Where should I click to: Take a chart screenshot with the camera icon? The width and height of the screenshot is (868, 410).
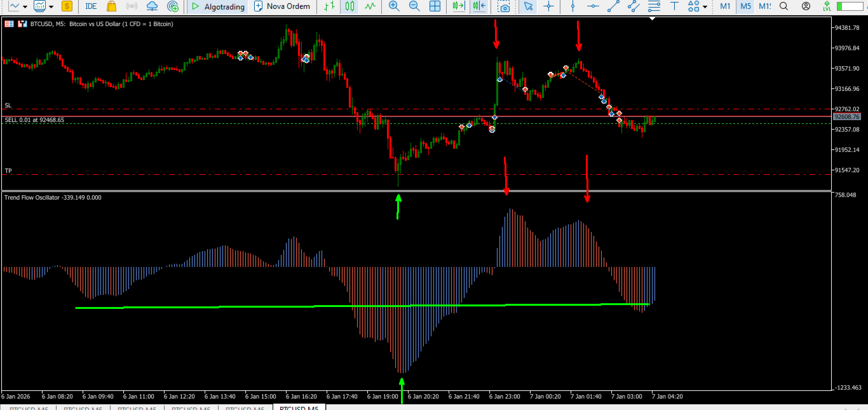coord(504,6)
